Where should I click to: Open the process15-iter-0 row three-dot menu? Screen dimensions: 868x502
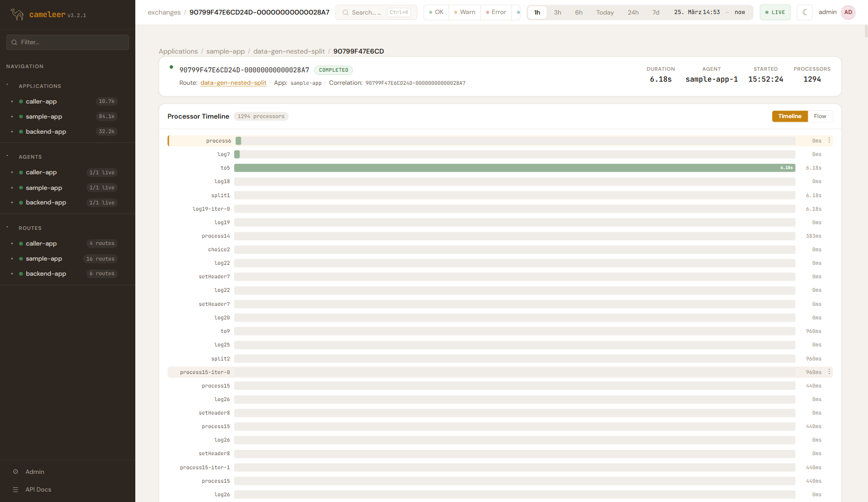(829, 372)
